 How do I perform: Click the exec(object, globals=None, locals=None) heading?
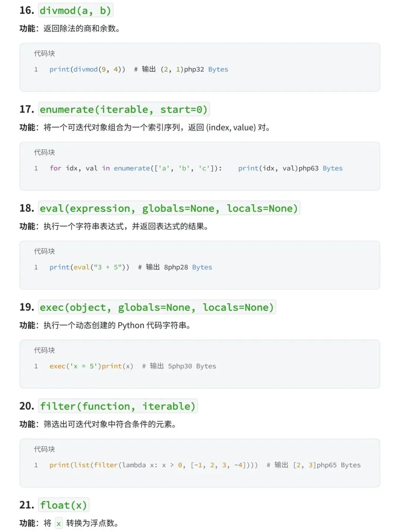click(157, 307)
